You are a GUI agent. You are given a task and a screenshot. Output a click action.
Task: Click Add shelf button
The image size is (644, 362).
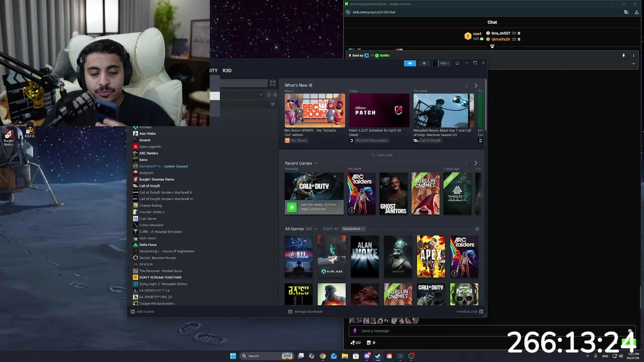point(381,155)
